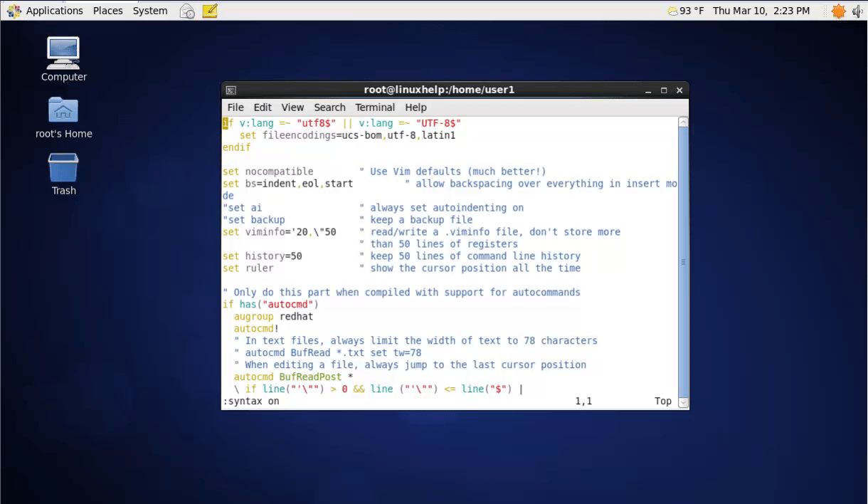The height and width of the screenshot is (504, 868).
Task: Click 'set fileencodings=ucs-bom,utf-8,latin1' line
Action: [348, 135]
